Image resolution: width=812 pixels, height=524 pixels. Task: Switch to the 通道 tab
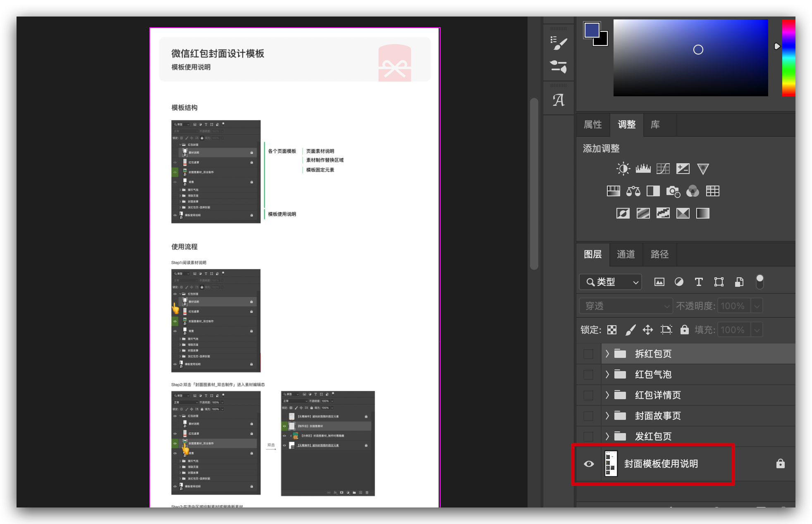pyautogui.click(x=626, y=254)
